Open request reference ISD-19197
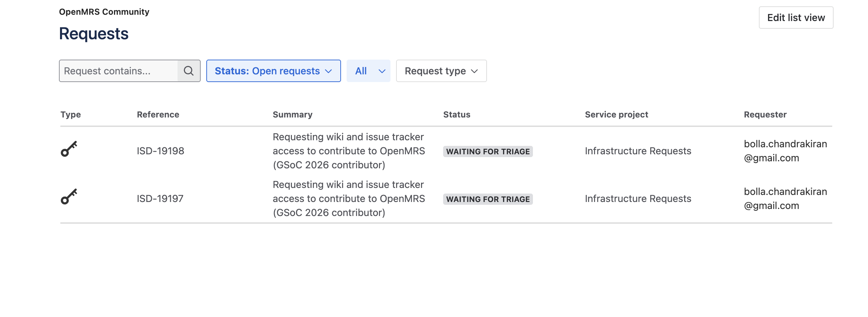 click(x=160, y=198)
